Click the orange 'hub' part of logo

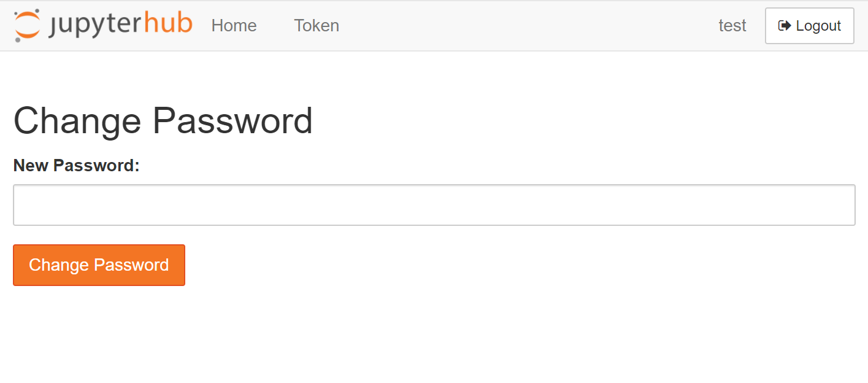click(x=168, y=23)
